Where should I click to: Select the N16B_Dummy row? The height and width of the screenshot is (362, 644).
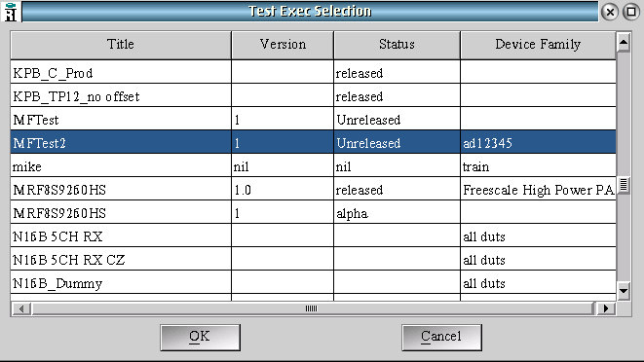point(314,283)
